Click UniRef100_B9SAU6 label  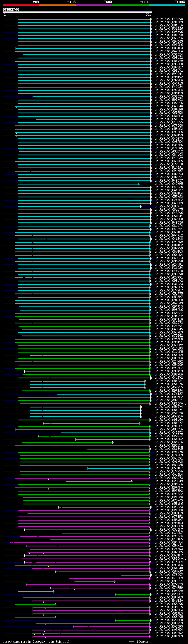(x=169, y=310)
